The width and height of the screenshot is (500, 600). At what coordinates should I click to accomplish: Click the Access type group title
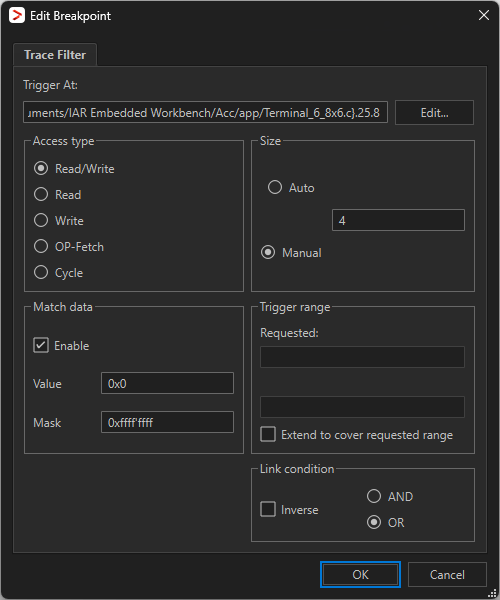64,141
